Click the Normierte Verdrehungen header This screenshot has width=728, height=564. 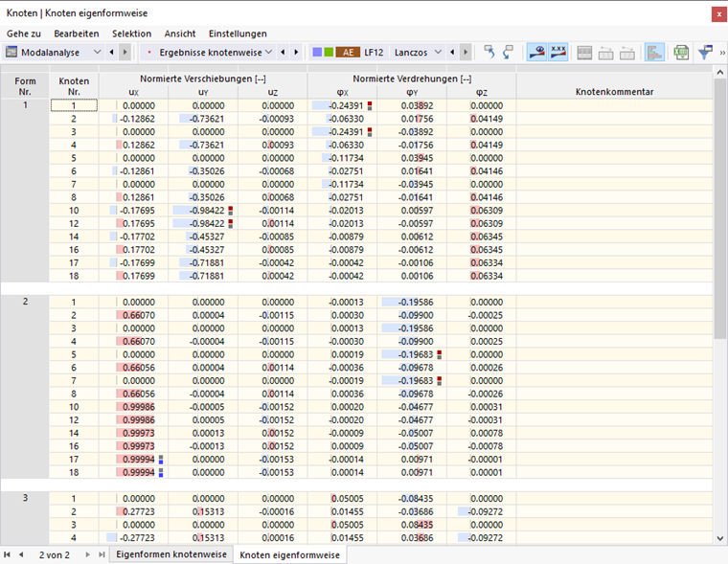click(x=412, y=79)
